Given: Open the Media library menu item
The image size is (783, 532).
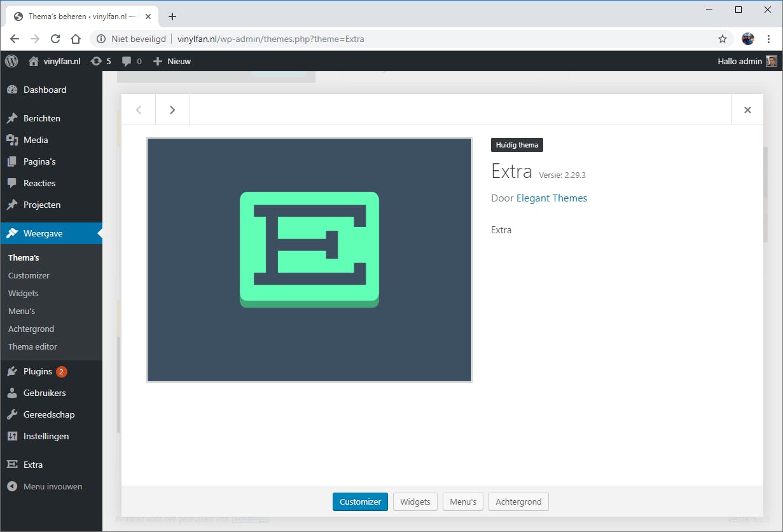Looking at the screenshot, I should (51, 140).
